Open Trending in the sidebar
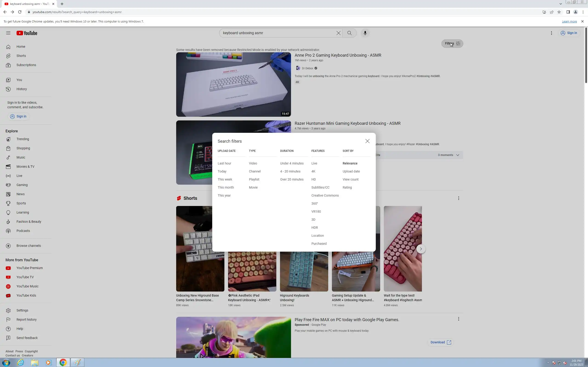The image size is (588, 367). tap(23, 139)
